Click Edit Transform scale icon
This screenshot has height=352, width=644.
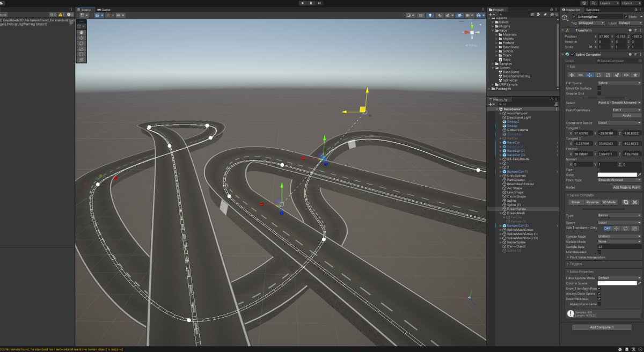point(635,228)
